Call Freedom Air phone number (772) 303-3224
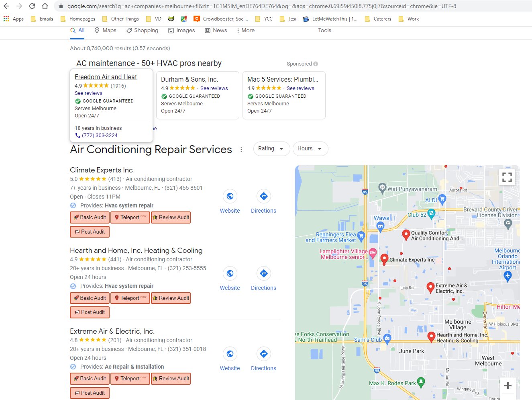This screenshot has height=400, width=532. 100,135
